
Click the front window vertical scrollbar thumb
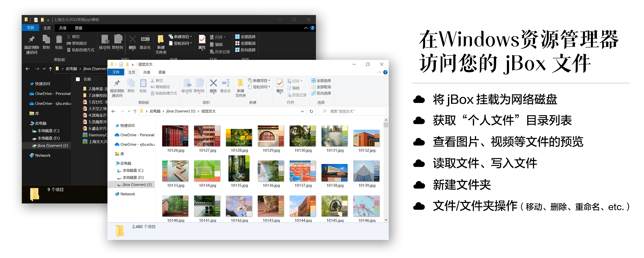[386, 125]
